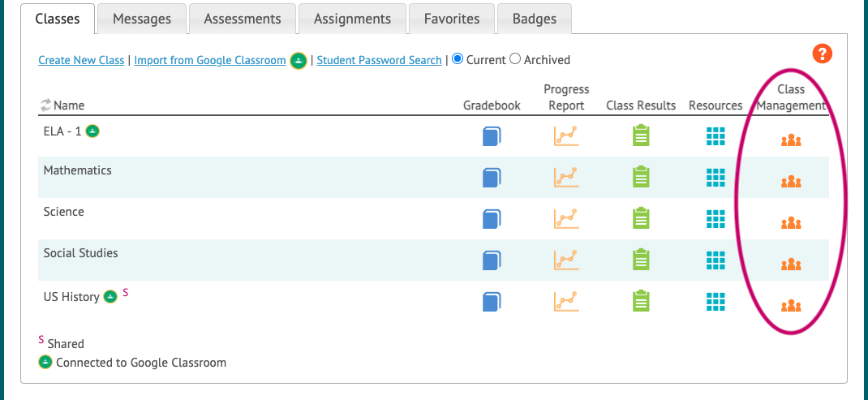Open Resources grid for Science class
Screen dimensions: 868x400
715,218
